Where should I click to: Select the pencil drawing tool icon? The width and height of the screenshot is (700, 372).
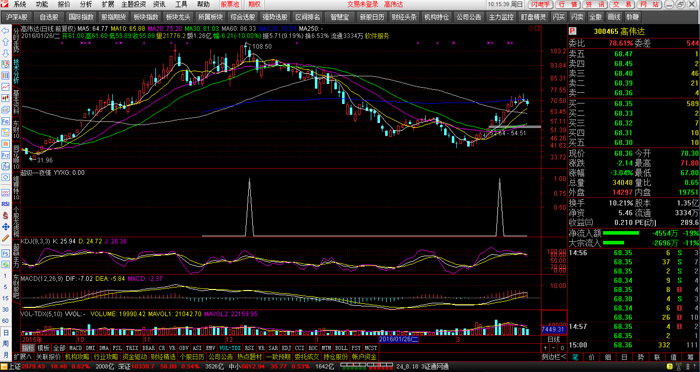pyautogui.click(x=6, y=238)
